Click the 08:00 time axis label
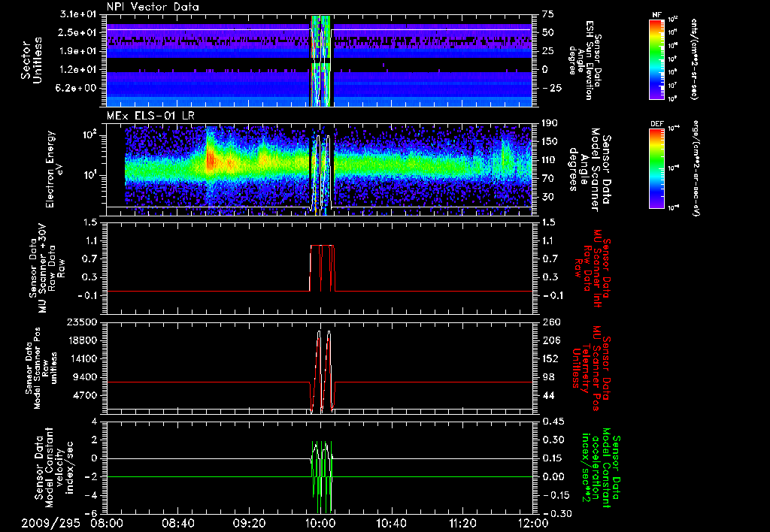The height and width of the screenshot is (532, 770). coord(107,523)
